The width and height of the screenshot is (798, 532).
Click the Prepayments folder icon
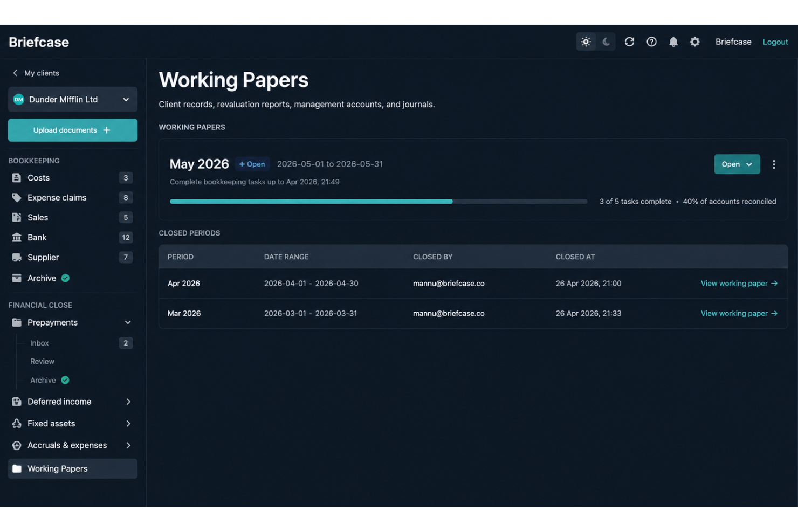click(17, 323)
